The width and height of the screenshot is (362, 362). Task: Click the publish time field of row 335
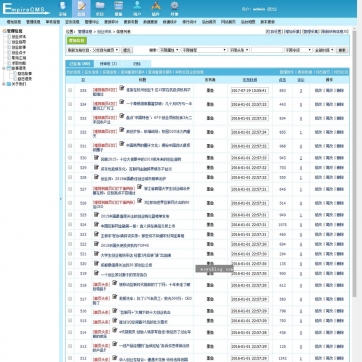click(249, 91)
